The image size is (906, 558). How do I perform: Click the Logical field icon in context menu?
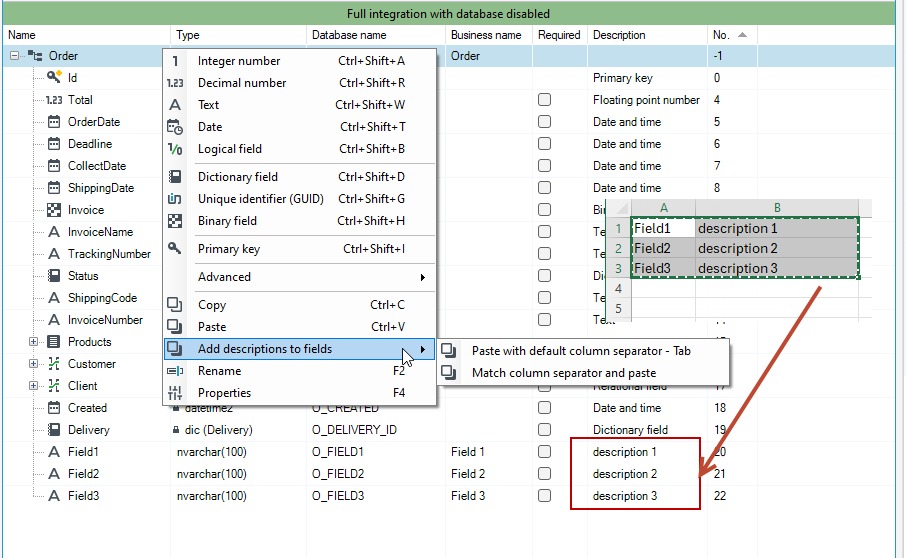tap(174, 149)
